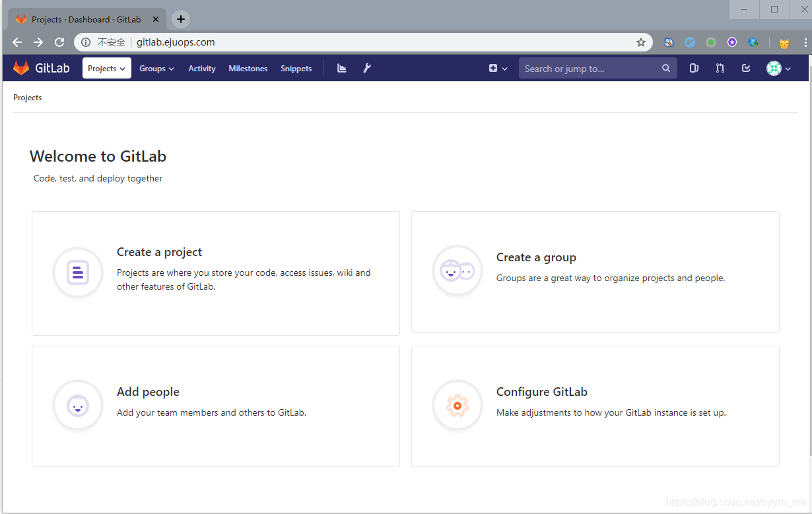
Task: Click 'Groups are a great way' description
Action: point(611,278)
